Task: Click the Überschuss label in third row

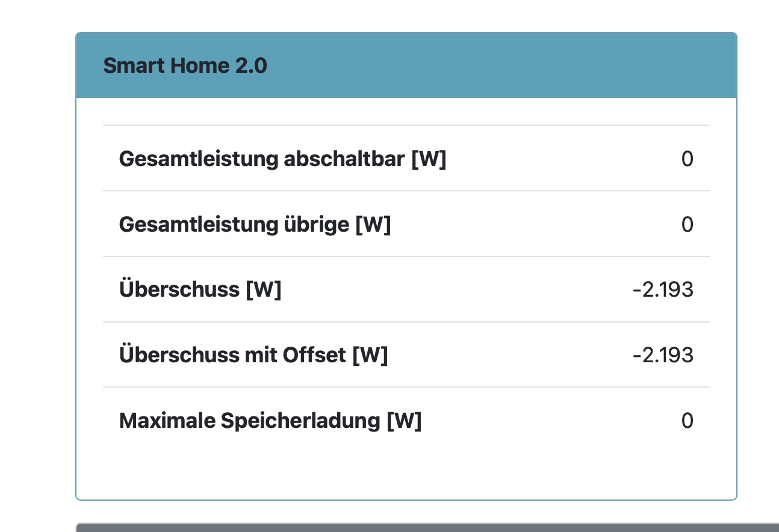Action: point(179,290)
